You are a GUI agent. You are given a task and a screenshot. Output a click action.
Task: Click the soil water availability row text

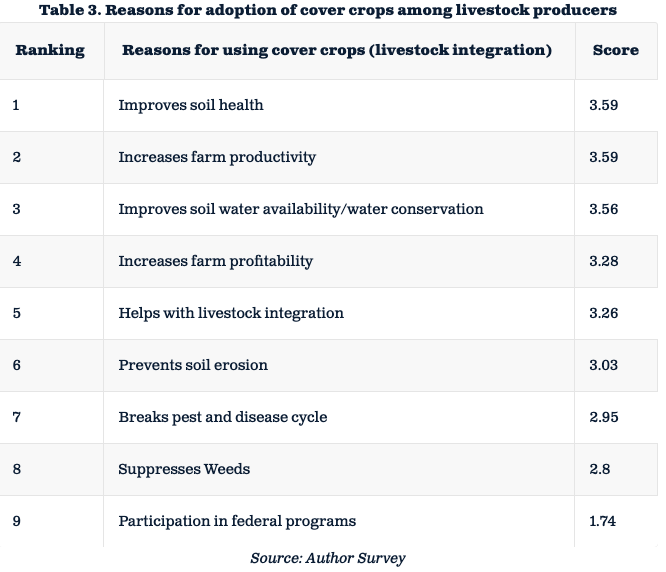pos(300,209)
